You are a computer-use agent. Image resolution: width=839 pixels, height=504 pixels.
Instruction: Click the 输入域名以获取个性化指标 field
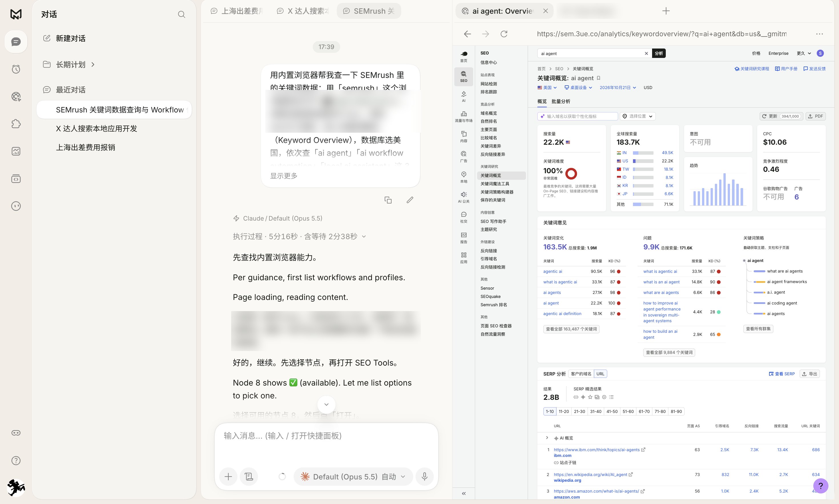pyautogui.click(x=577, y=116)
